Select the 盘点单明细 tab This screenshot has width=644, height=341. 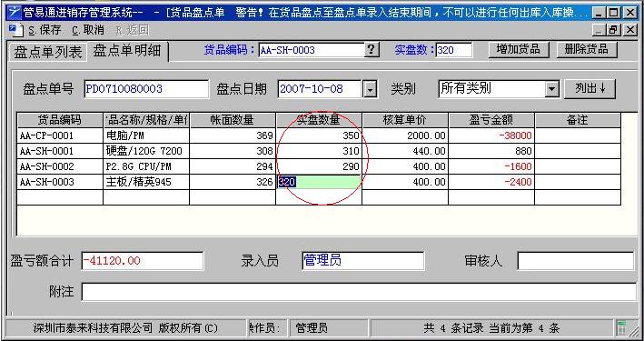127,51
